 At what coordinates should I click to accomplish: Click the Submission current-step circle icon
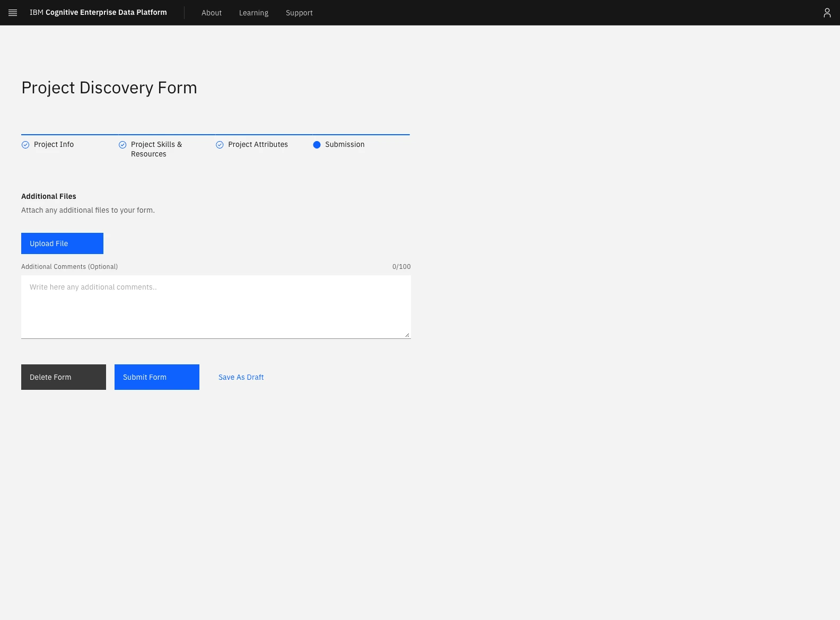point(317,145)
